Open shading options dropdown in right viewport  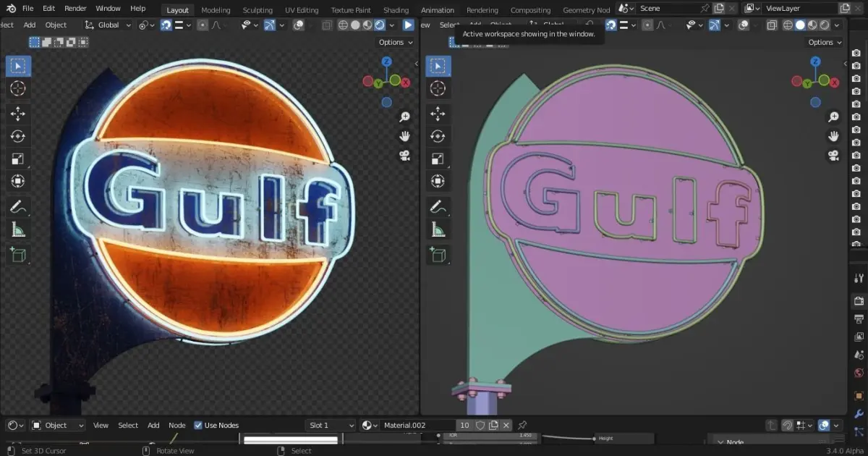click(x=838, y=25)
